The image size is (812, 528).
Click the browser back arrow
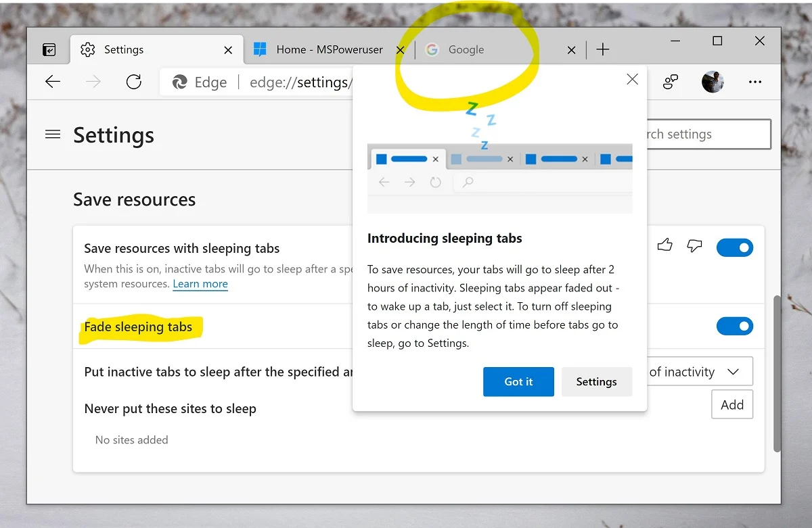pos(53,82)
